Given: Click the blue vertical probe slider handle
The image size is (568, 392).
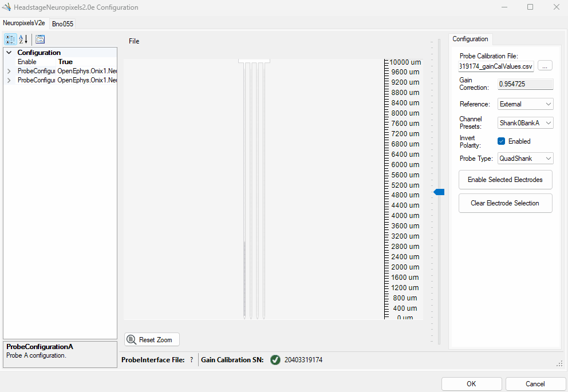Looking at the screenshot, I should pyautogui.click(x=439, y=192).
